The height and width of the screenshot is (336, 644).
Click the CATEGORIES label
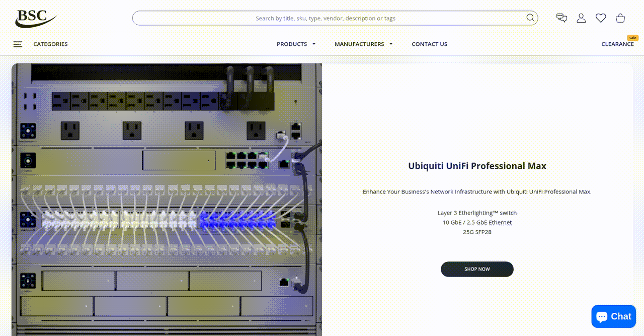point(50,44)
